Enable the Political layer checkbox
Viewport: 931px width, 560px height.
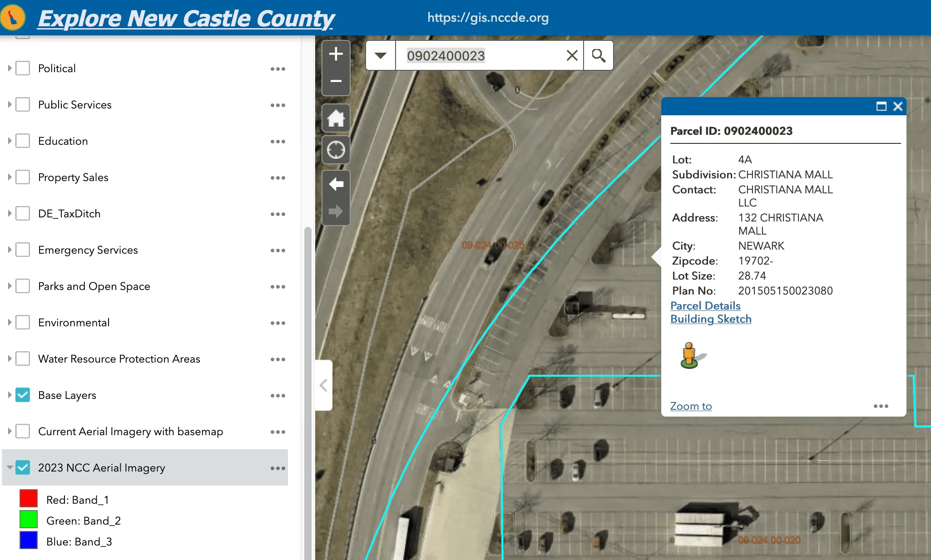pyautogui.click(x=23, y=68)
